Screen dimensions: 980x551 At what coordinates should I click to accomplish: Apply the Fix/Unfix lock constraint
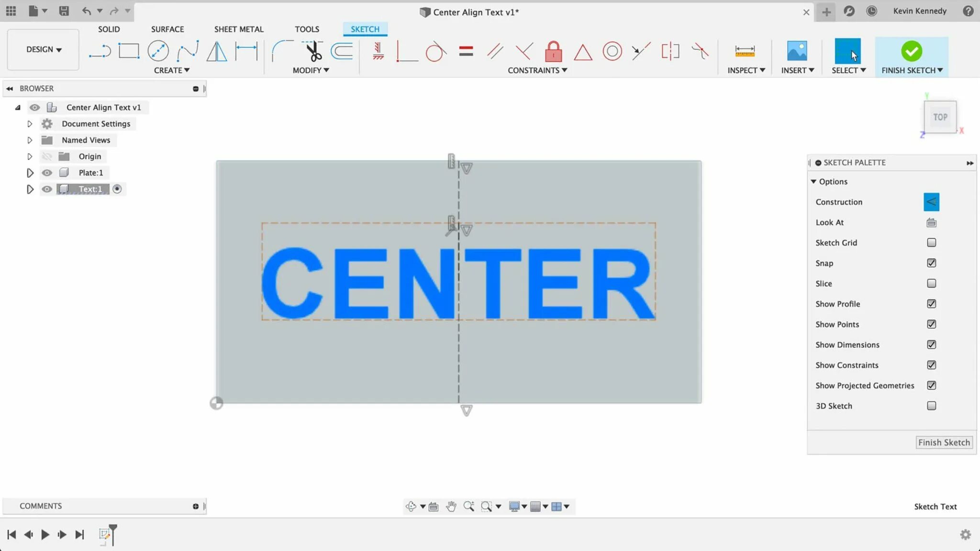point(553,51)
